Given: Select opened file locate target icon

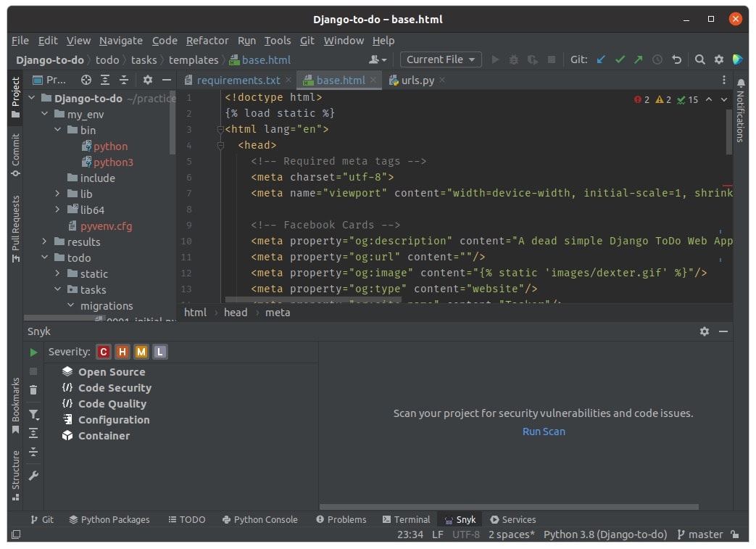Looking at the screenshot, I should pos(86,80).
